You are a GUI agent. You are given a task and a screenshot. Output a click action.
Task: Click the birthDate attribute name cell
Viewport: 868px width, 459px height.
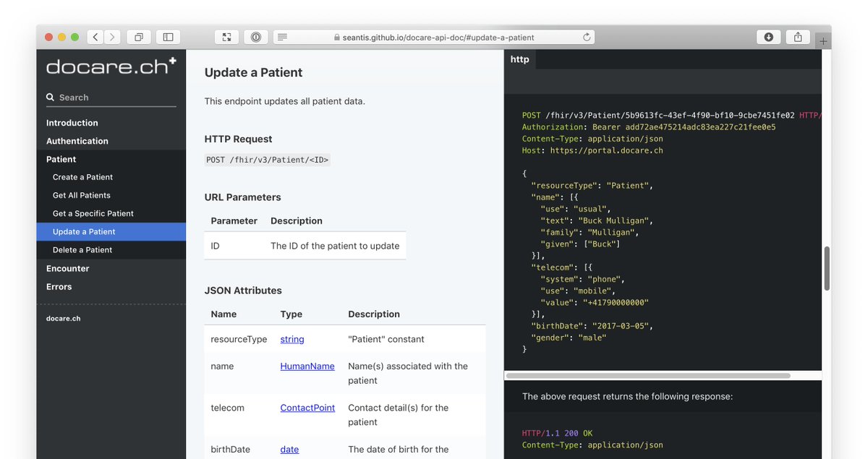tap(230, 450)
